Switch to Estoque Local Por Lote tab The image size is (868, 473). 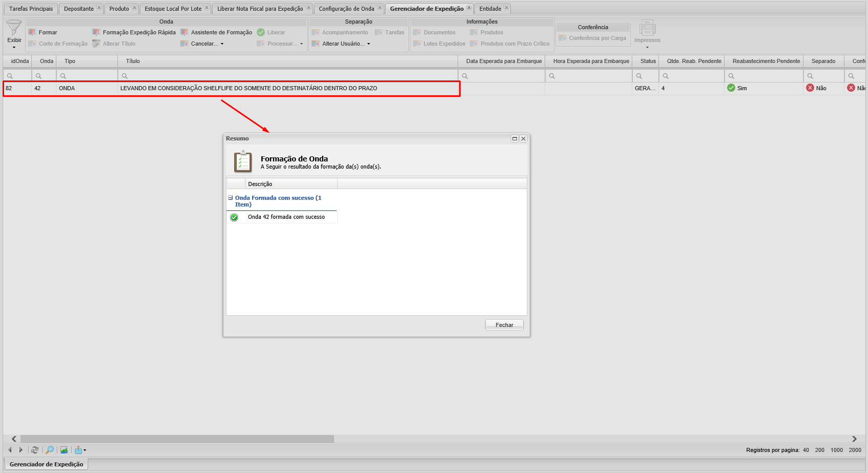click(x=173, y=9)
